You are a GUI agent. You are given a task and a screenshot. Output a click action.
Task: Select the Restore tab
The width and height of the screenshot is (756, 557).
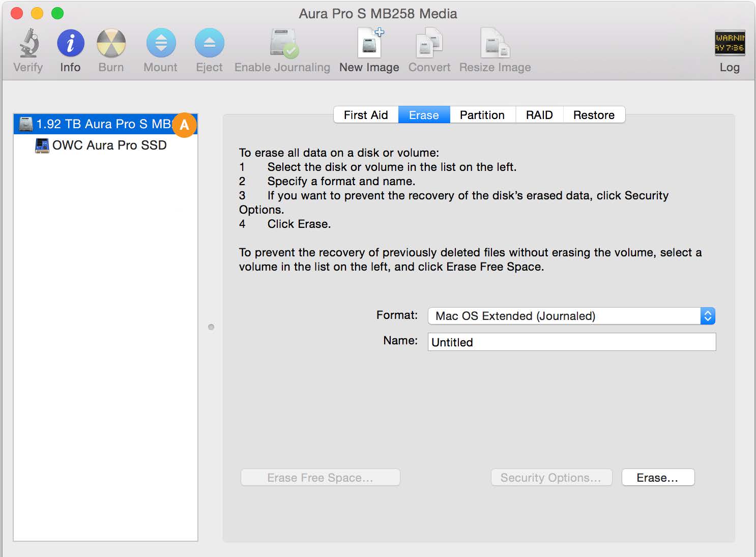point(594,114)
